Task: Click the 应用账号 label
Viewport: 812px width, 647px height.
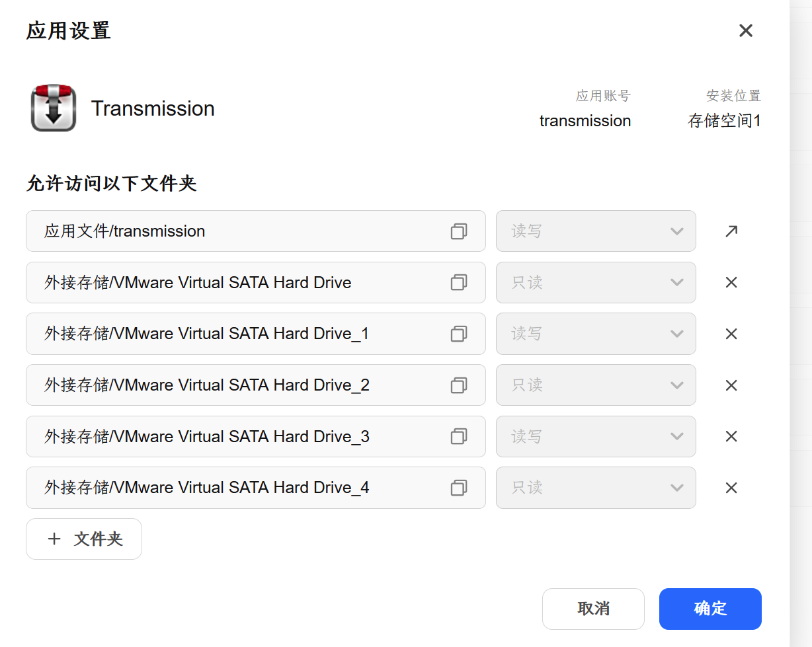Action: (x=603, y=96)
